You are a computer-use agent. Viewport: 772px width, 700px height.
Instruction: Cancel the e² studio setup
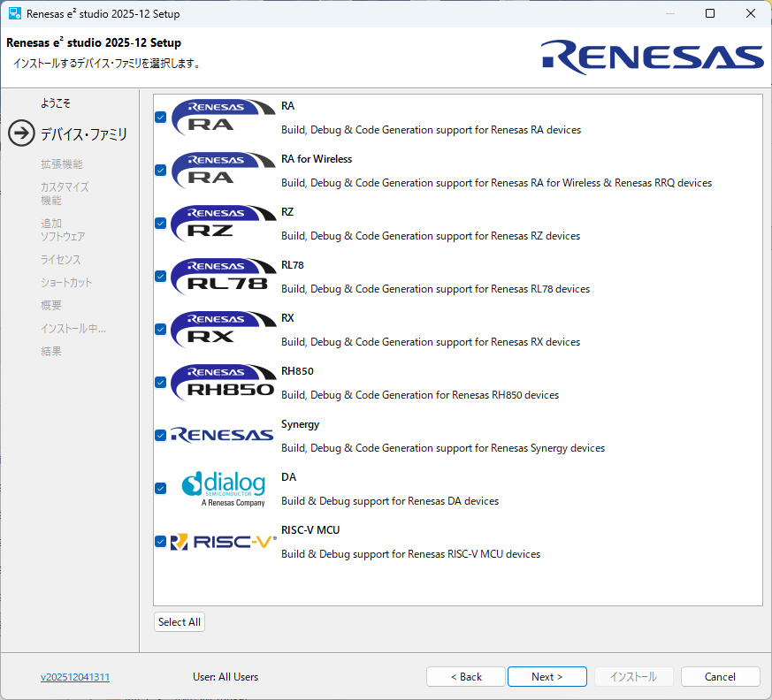[x=720, y=677]
